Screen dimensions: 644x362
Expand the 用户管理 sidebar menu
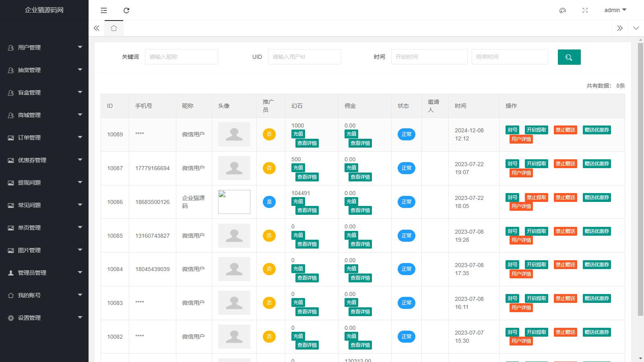pos(44,47)
